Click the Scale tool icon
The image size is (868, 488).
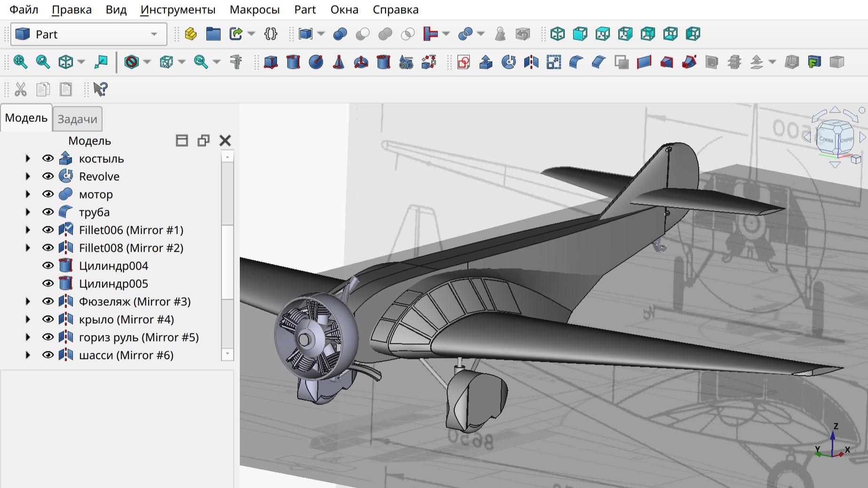[x=554, y=62]
